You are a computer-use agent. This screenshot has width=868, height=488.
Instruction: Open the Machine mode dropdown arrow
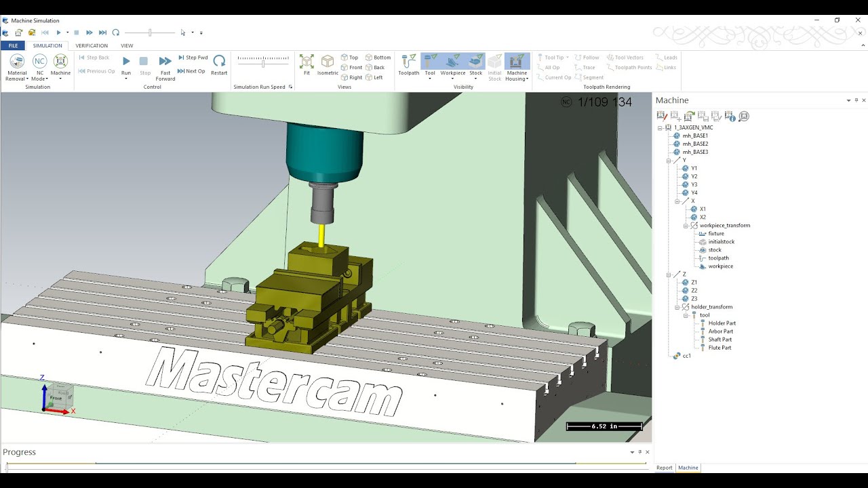coord(60,79)
